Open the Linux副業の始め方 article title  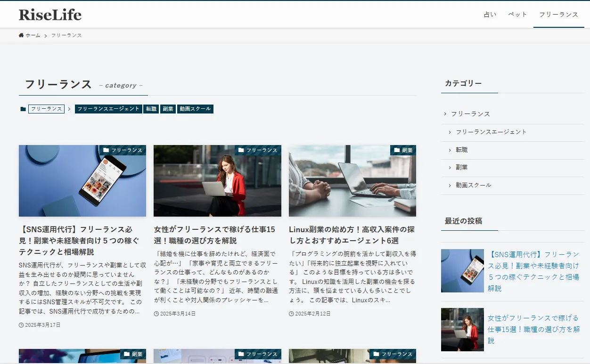coord(352,235)
